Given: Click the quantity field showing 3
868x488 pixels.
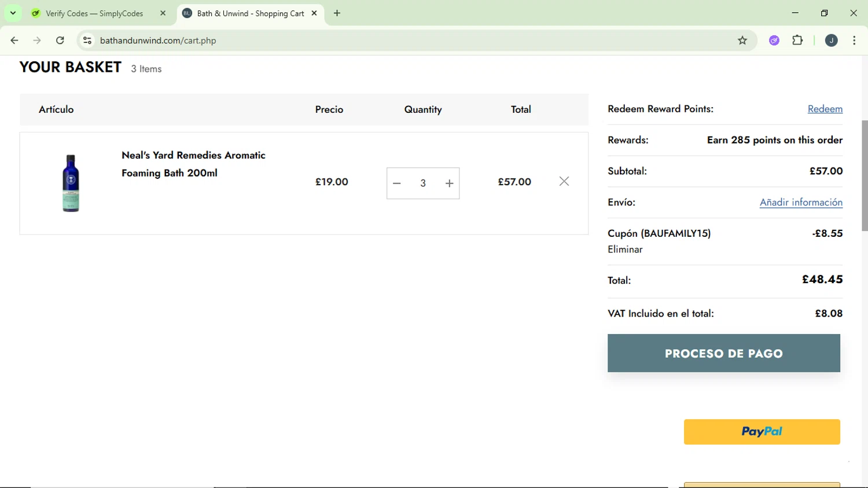Looking at the screenshot, I should click(423, 184).
